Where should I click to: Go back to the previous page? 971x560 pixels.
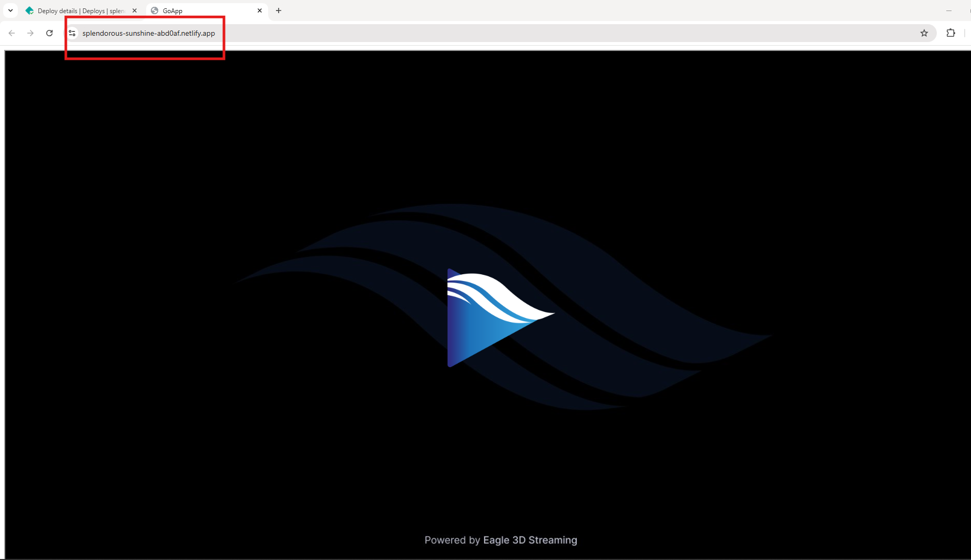[x=12, y=33]
